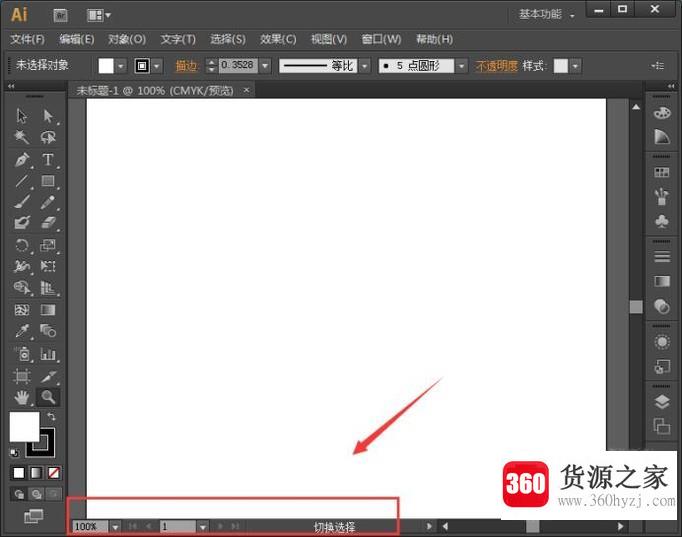682x537 pixels.
Task: Reset default fill and stroke
Action: [14, 453]
